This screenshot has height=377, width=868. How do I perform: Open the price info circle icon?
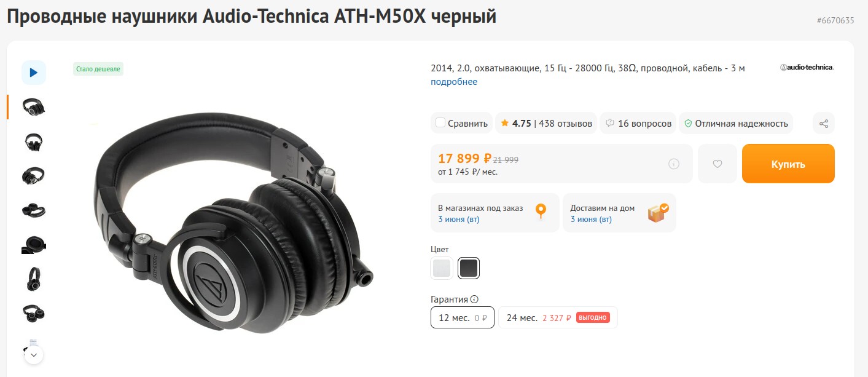(x=674, y=164)
